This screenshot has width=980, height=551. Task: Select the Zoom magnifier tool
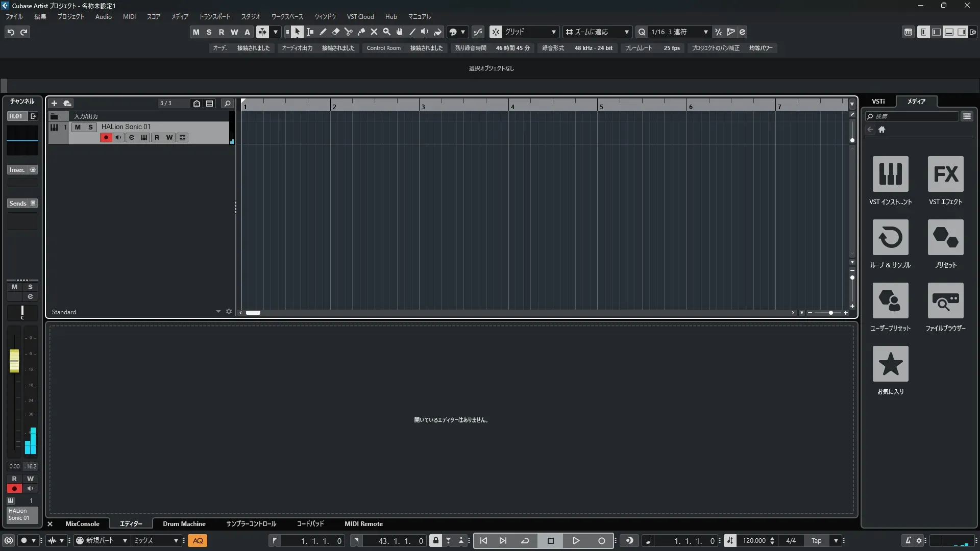click(x=386, y=32)
